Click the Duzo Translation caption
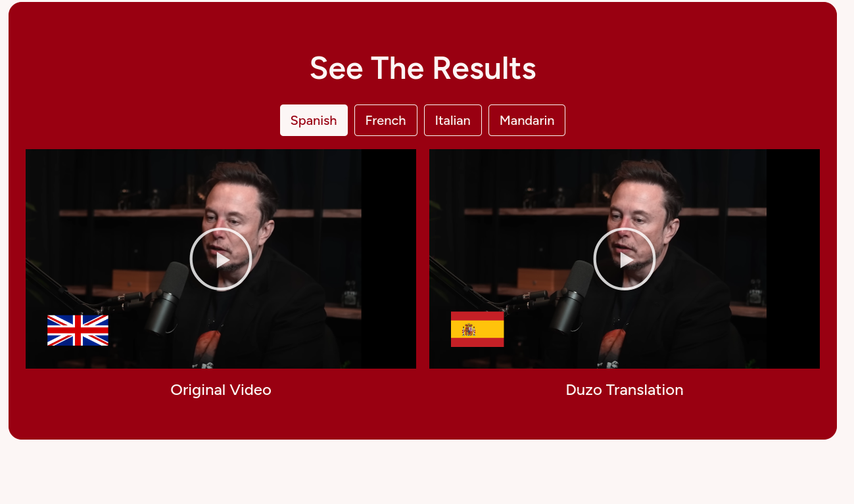Image resolution: width=854 pixels, height=504 pixels. [x=625, y=390]
